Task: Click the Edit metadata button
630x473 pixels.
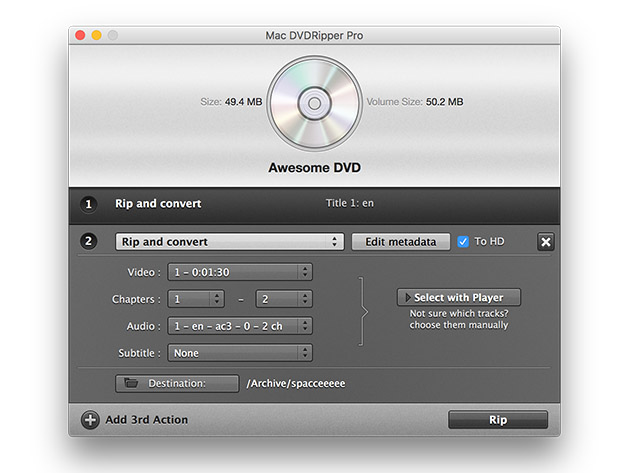Action: tap(401, 242)
